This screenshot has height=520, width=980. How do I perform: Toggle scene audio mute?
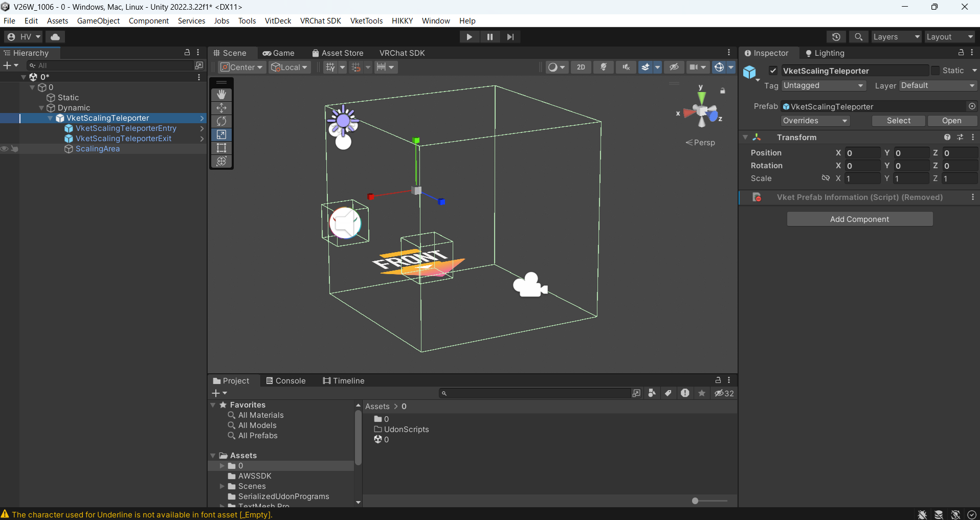pyautogui.click(x=626, y=67)
